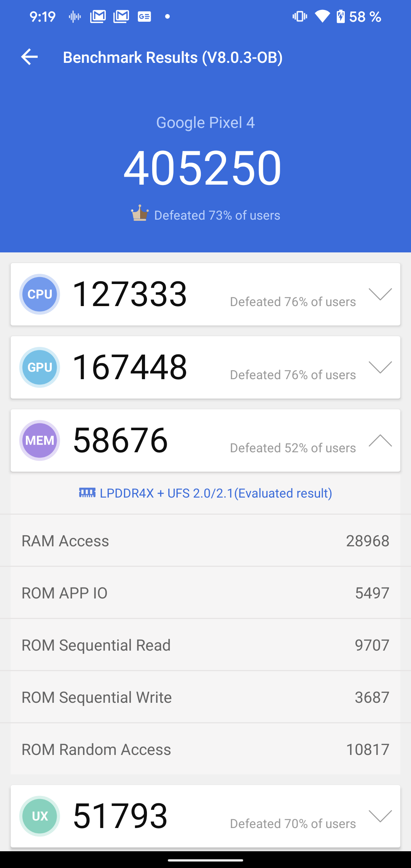
Task: Tap the Defeated 73% of users text
Action: (x=217, y=215)
